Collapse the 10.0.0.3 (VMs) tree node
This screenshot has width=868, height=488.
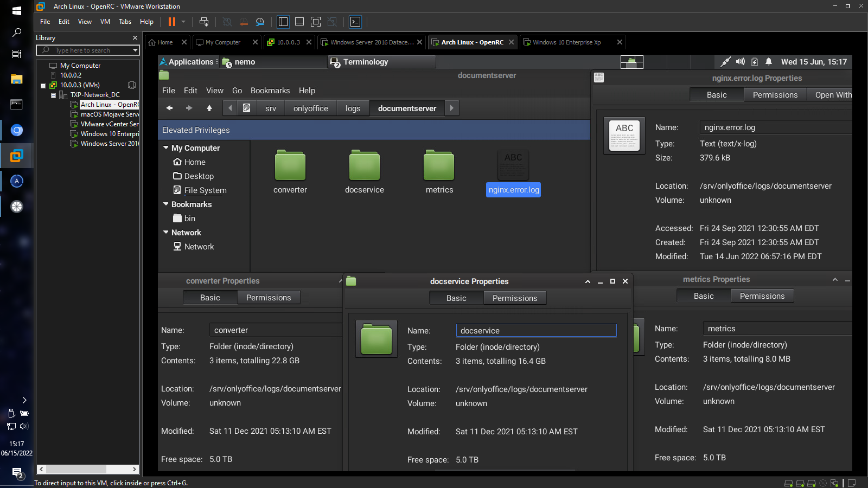click(x=43, y=86)
